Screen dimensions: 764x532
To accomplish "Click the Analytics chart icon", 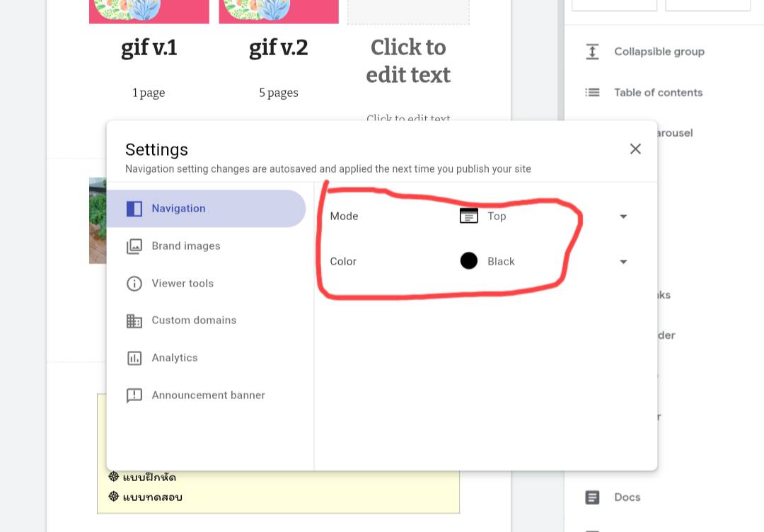I will [x=134, y=358].
